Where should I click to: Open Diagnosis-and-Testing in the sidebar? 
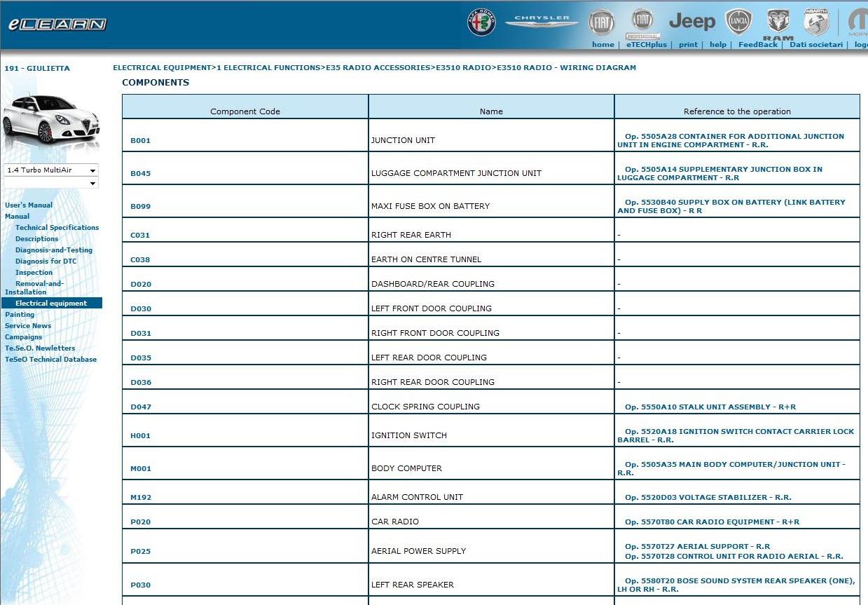point(54,250)
